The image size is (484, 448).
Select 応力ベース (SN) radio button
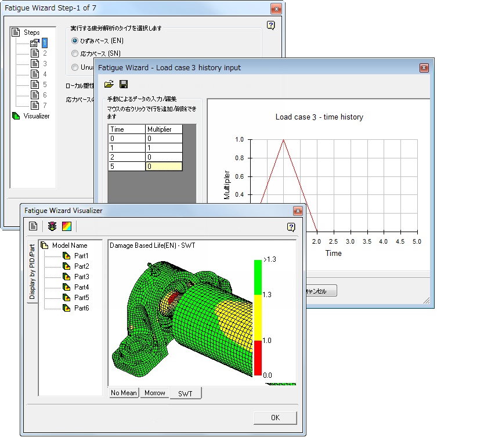click(x=75, y=53)
